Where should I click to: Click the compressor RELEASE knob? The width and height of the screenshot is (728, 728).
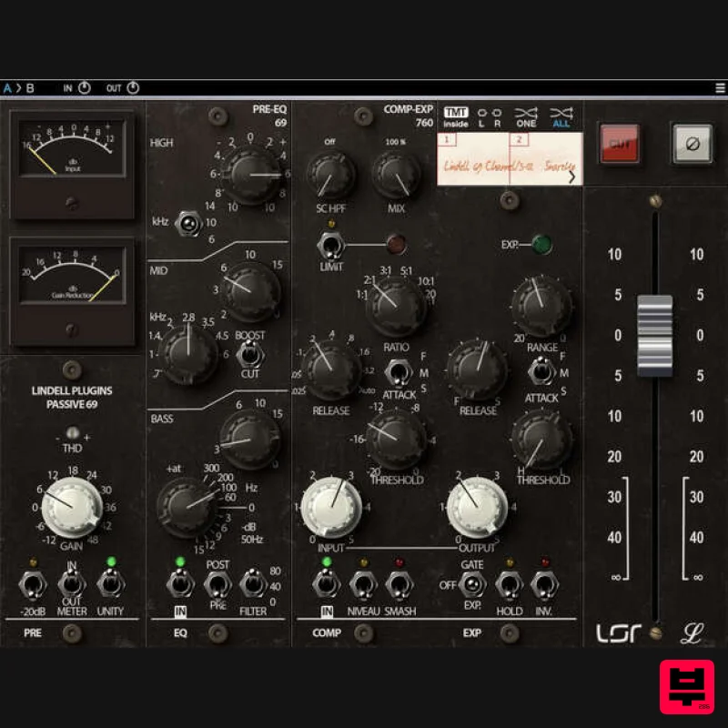tap(331, 370)
